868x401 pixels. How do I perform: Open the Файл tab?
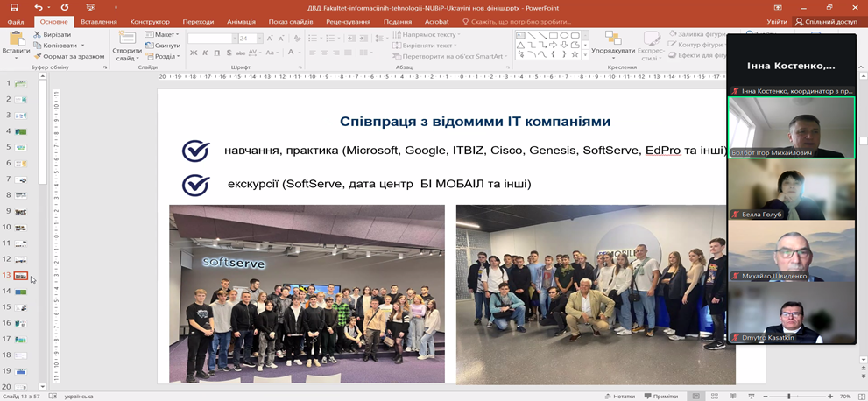[16, 22]
